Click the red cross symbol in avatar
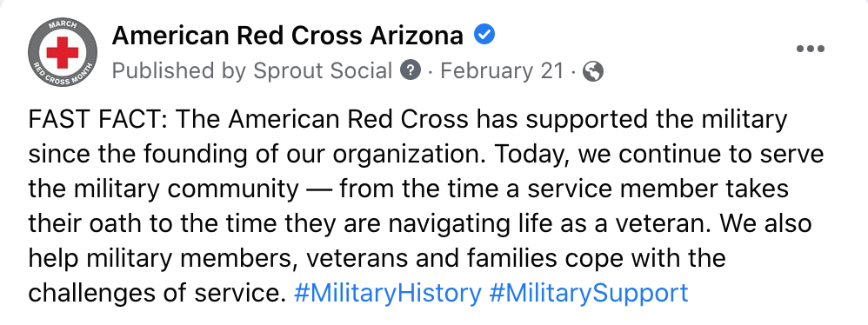 (62, 53)
